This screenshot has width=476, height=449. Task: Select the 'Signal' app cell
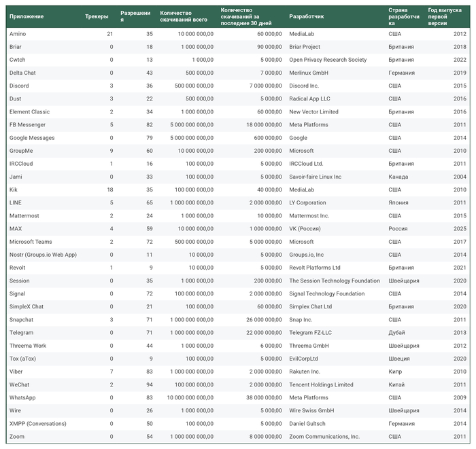pyautogui.click(x=17, y=293)
